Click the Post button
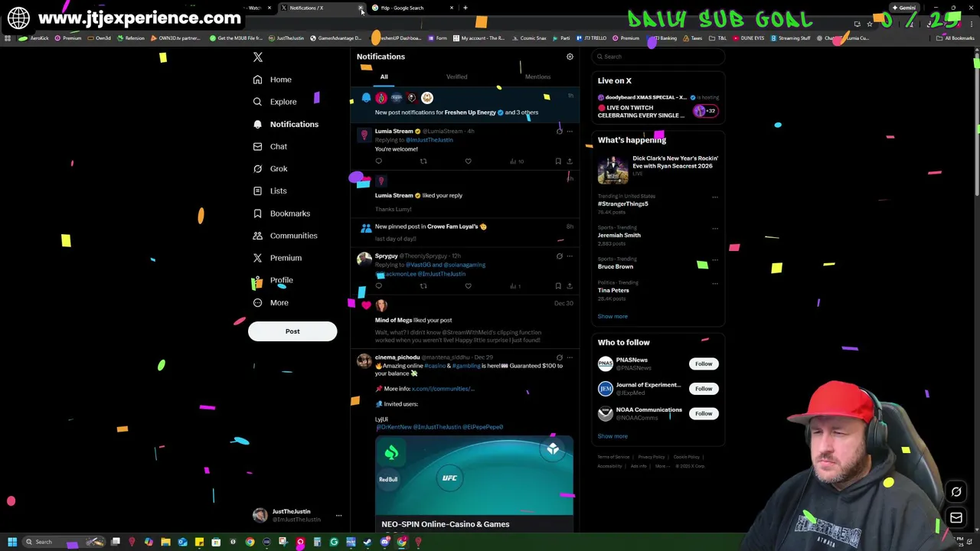980x551 pixels. 292,331
